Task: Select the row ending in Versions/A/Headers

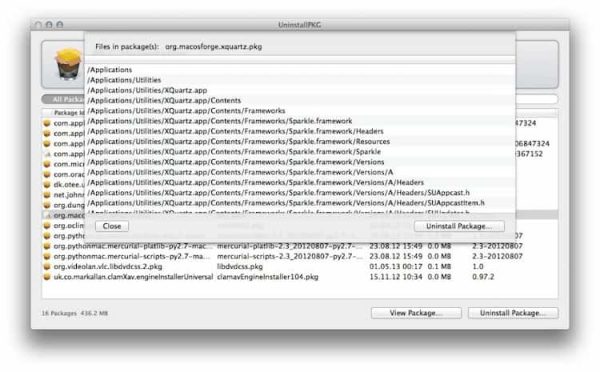Action: coord(300,183)
